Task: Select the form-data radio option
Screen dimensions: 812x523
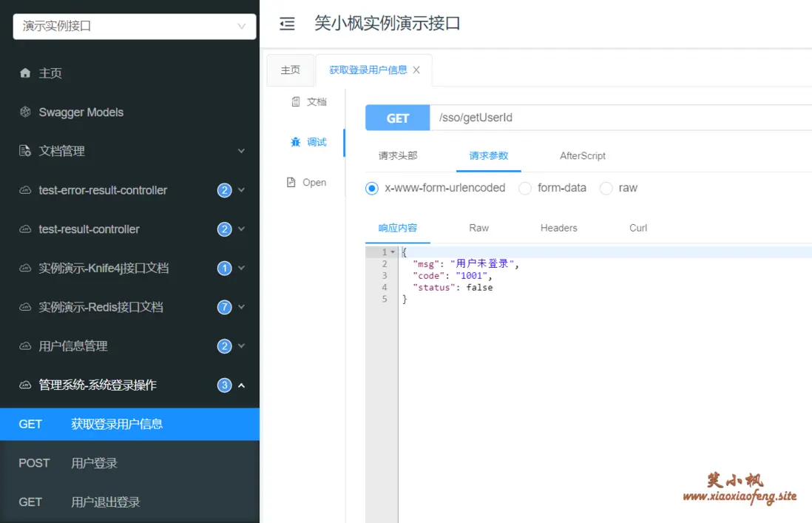Action: coord(525,189)
